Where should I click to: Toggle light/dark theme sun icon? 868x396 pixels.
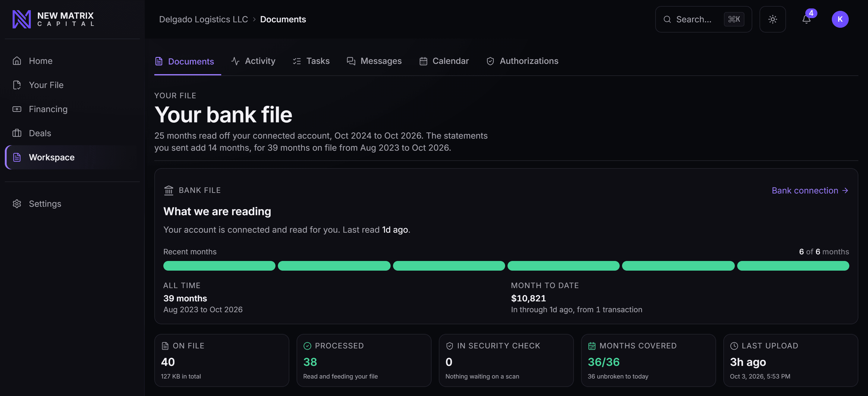pos(772,19)
